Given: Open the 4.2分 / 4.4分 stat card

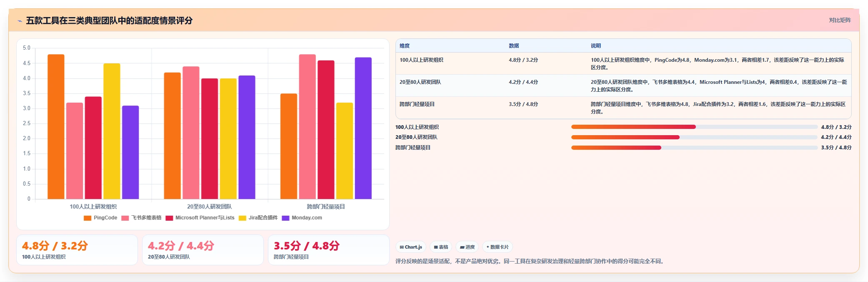Looking at the screenshot, I should tap(203, 250).
